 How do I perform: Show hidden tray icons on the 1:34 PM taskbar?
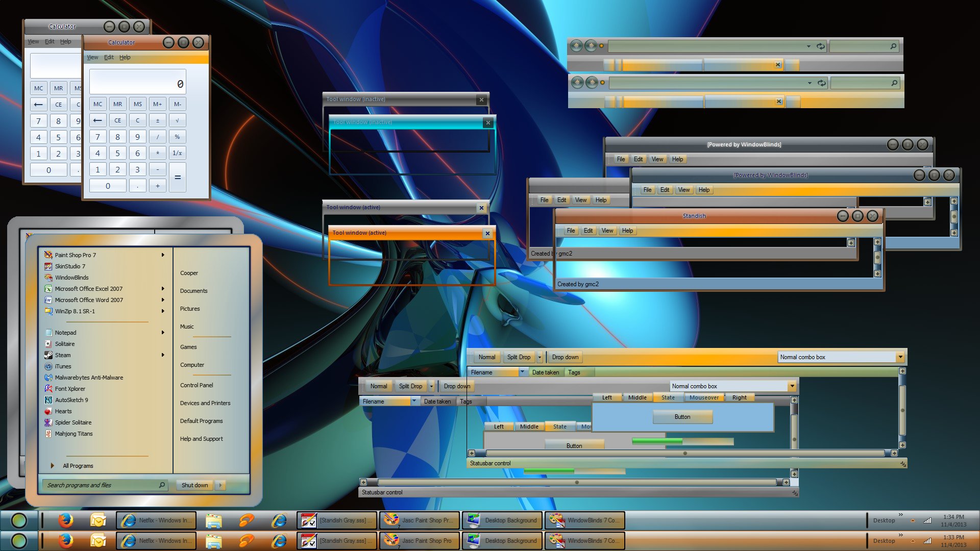click(x=913, y=521)
